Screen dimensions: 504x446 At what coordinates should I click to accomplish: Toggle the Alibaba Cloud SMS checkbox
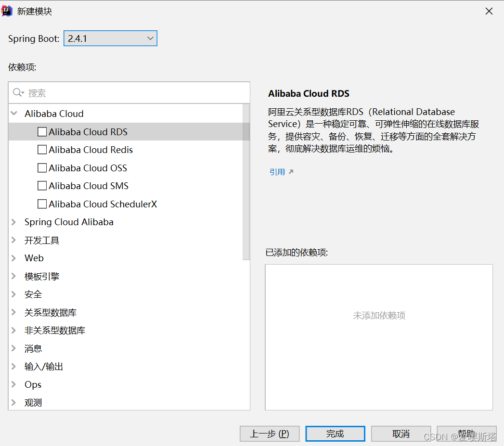click(42, 186)
